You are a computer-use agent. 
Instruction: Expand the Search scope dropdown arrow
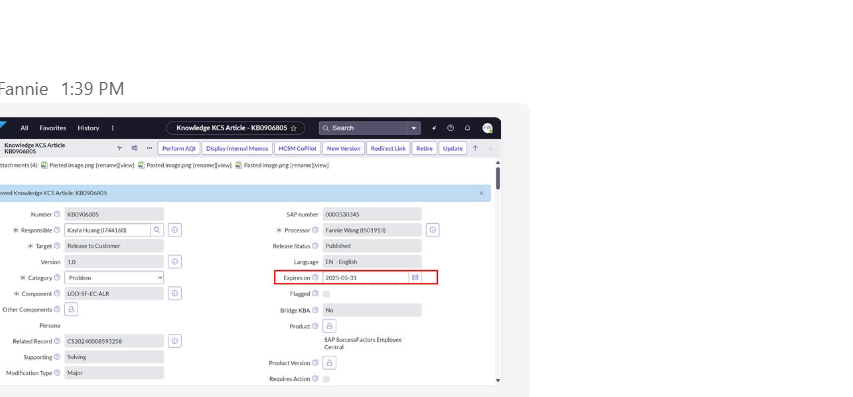click(414, 128)
